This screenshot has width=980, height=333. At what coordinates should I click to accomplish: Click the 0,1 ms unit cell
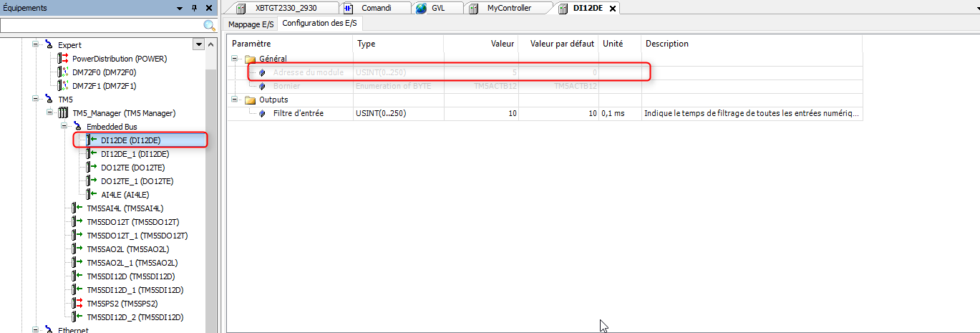[x=620, y=113]
